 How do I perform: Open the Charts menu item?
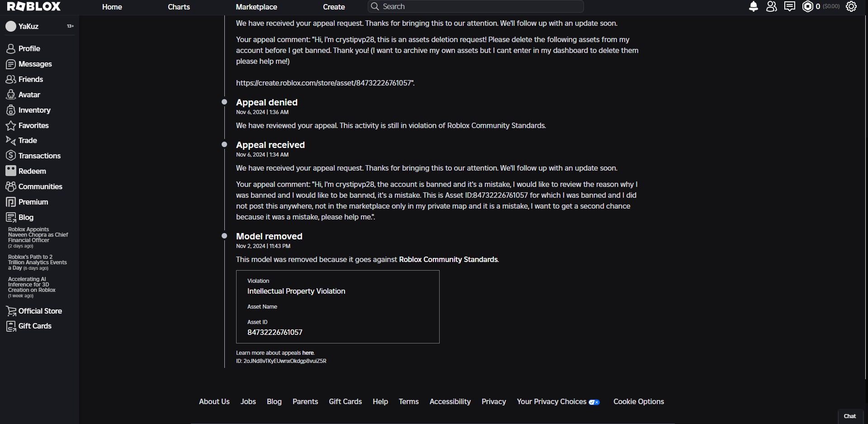[179, 7]
